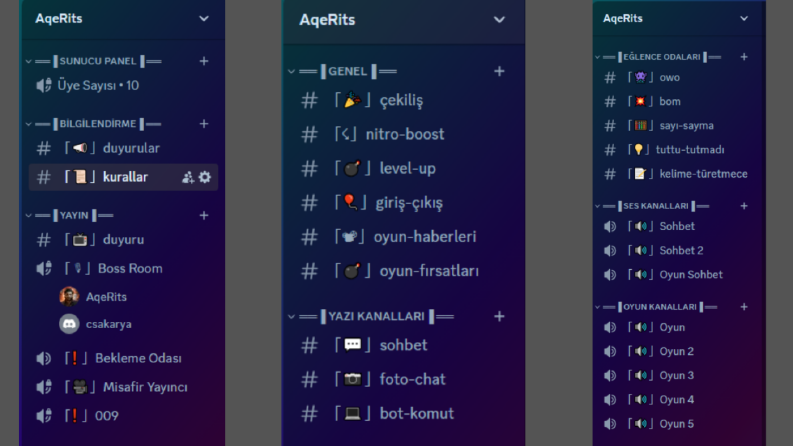Add channel to EĞLENCE ODALARI category
The image size is (793, 446).
click(x=744, y=57)
